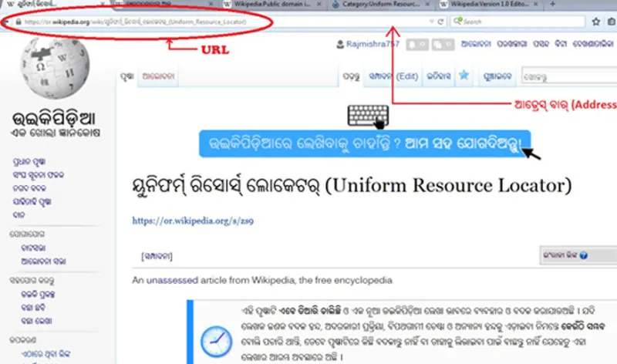Screen dimensions: 617x364
Task: Open the ସମ୍ପାଦନା (Edit) tab
Action: 393,76
